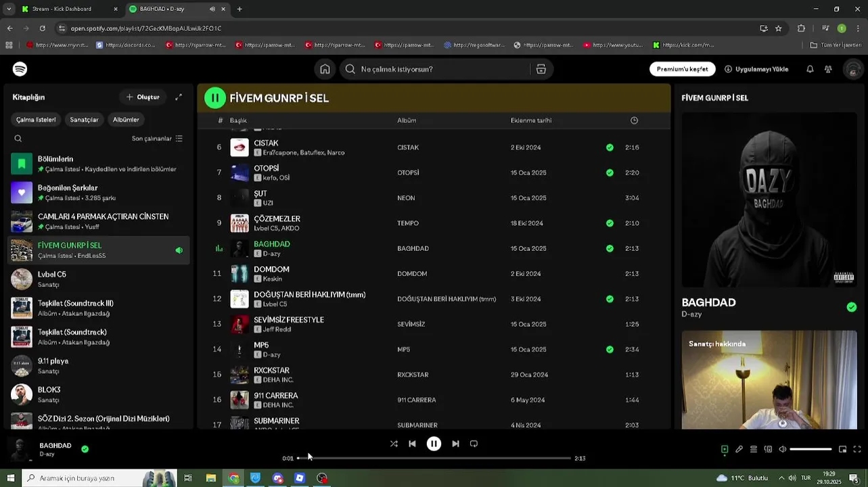This screenshot has width=868, height=487.
Task: Open notifications bell in Spotify header
Action: (810, 69)
